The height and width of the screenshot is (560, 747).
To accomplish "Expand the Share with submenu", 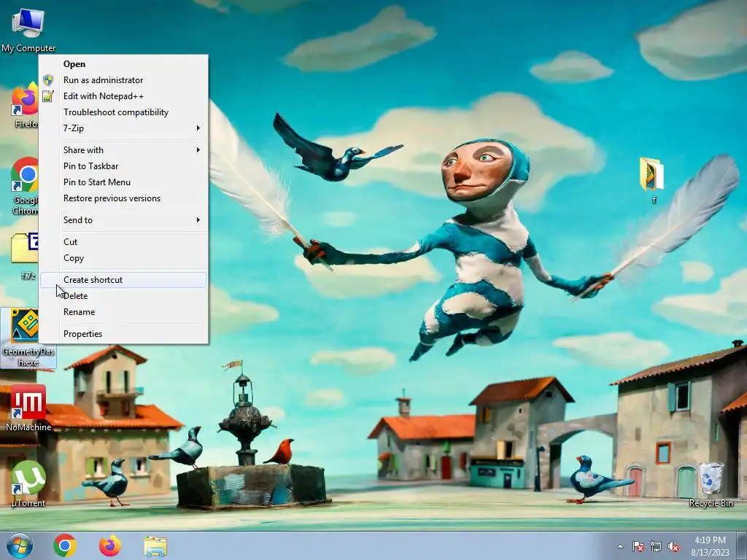I will [123, 150].
